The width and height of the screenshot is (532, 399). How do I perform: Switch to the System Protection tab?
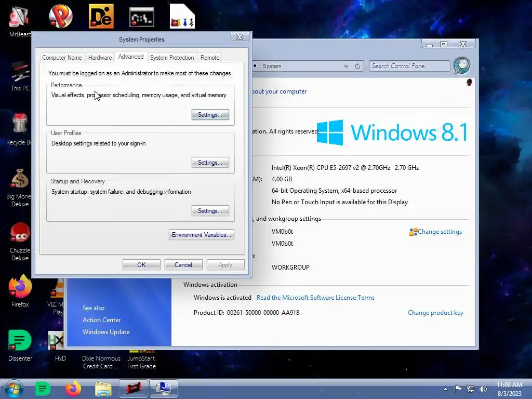pos(172,58)
